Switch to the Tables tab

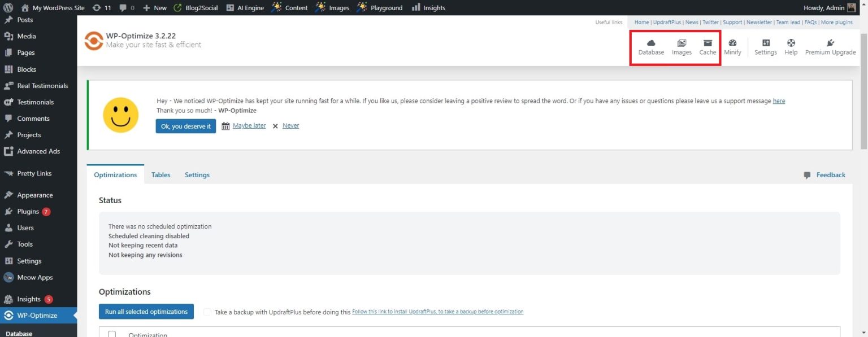[x=160, y=174]
